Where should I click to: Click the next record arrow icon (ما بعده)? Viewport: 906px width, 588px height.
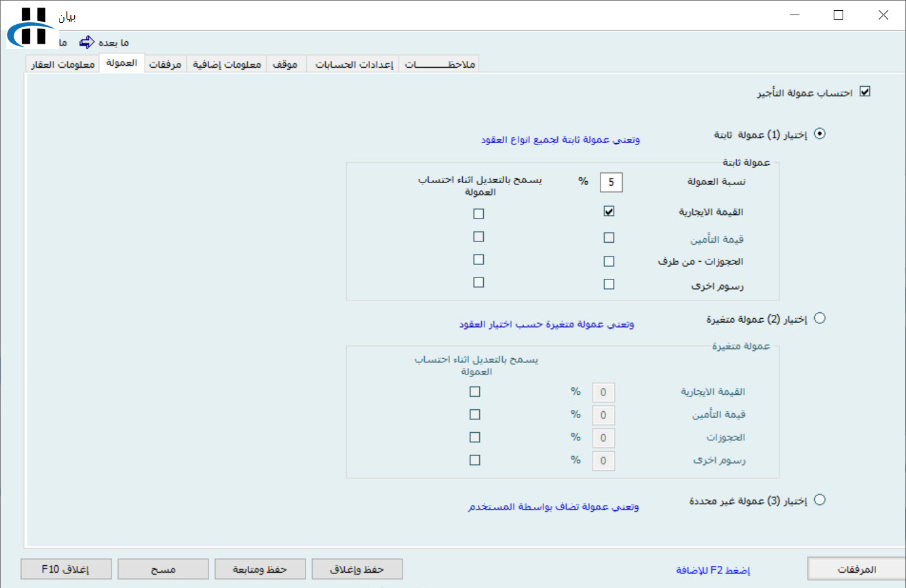pos(87,42)
